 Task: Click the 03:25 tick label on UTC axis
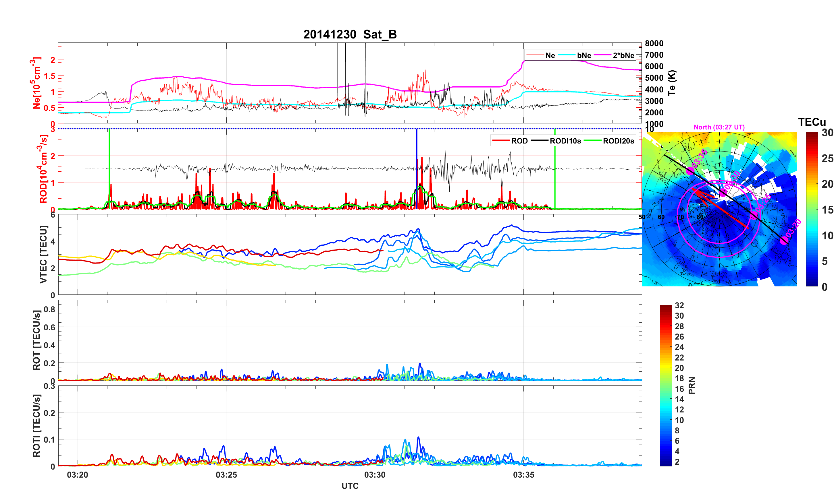[x=226, y=475]
